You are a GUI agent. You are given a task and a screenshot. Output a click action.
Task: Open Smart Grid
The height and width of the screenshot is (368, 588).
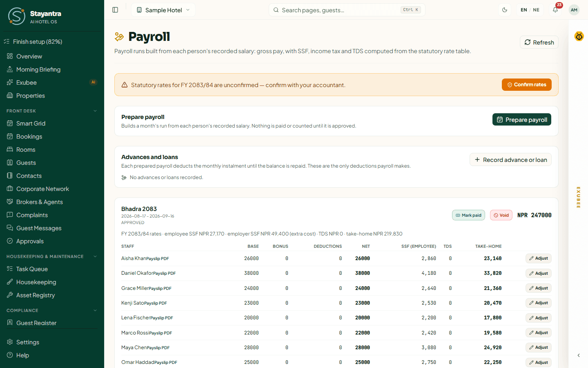(x=52, y=123)
